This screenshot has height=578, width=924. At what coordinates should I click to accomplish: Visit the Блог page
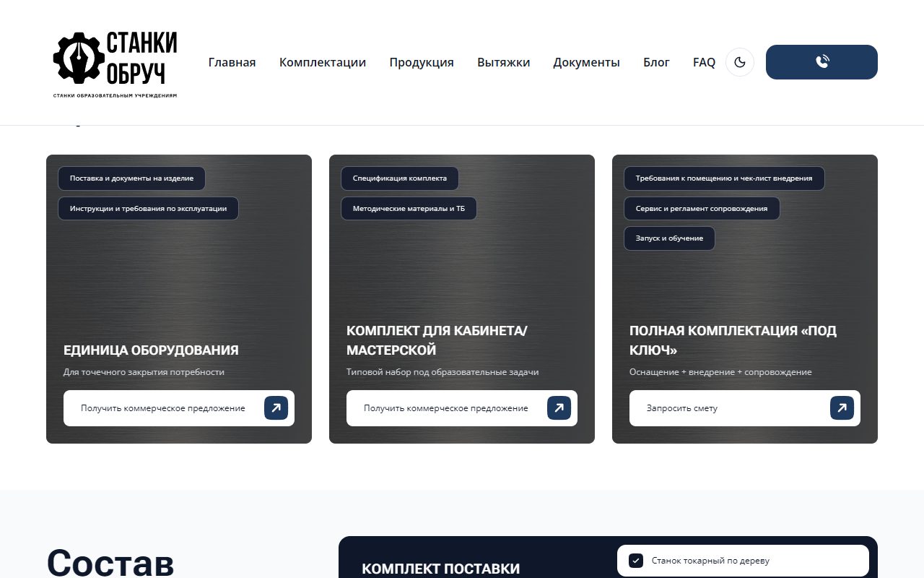656,62
